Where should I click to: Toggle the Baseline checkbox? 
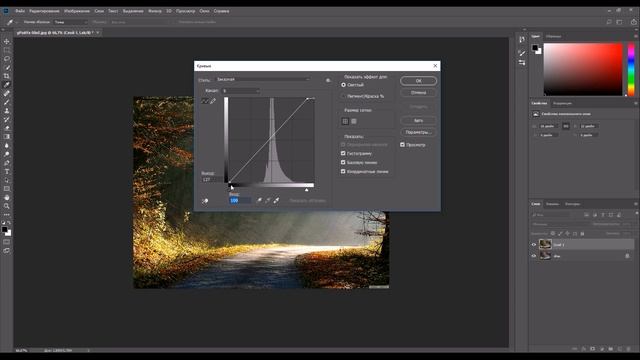343,162
